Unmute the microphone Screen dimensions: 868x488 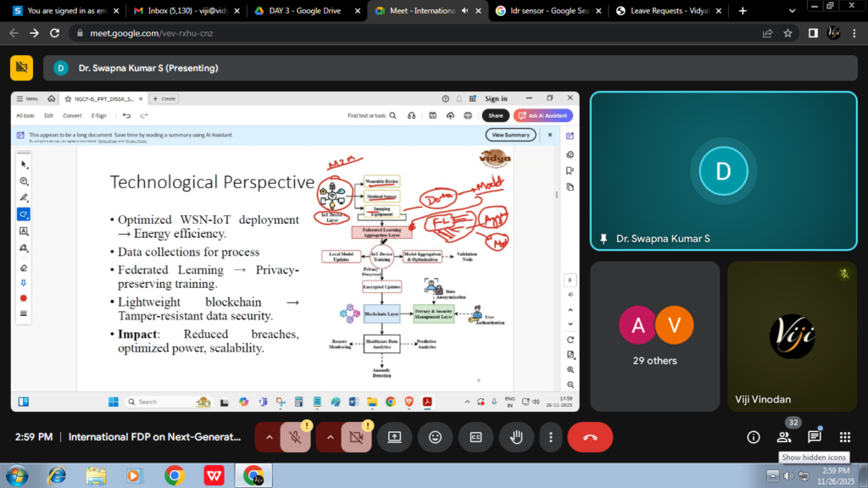(x=296, y=437)
